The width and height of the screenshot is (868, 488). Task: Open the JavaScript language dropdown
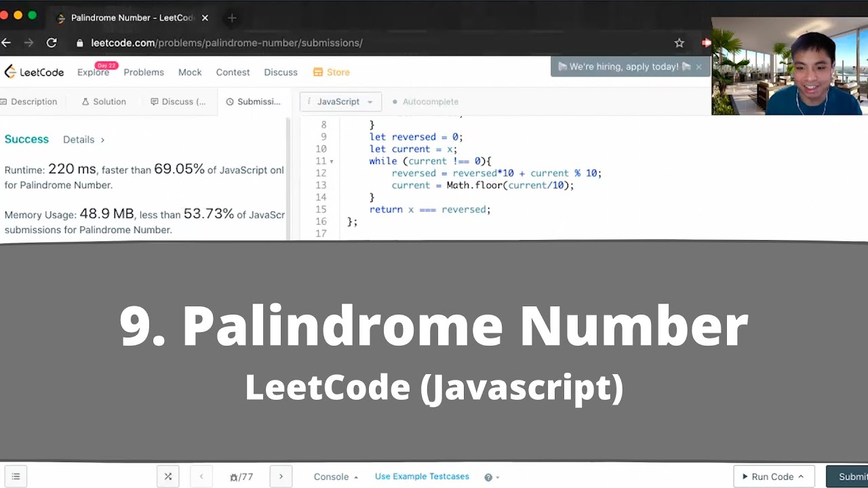[x=340, y=102]
